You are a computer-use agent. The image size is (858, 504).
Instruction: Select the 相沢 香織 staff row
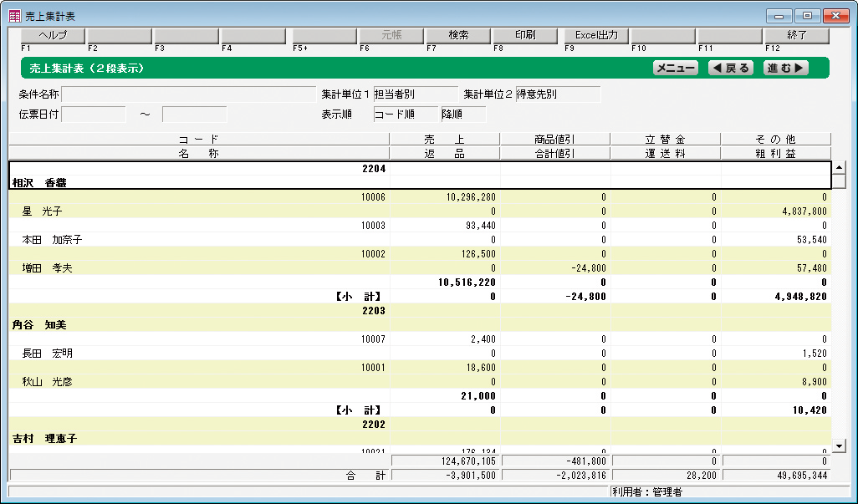click(199, 182)
